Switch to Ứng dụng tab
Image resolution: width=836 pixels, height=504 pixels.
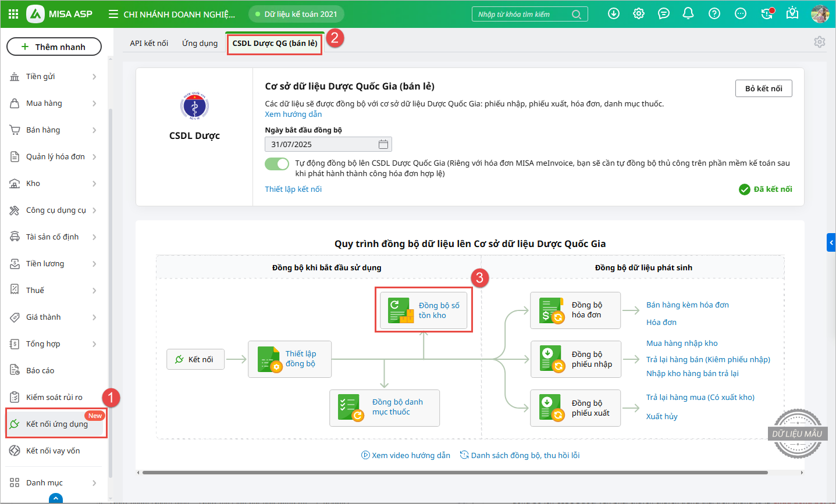tap(200, 43)
